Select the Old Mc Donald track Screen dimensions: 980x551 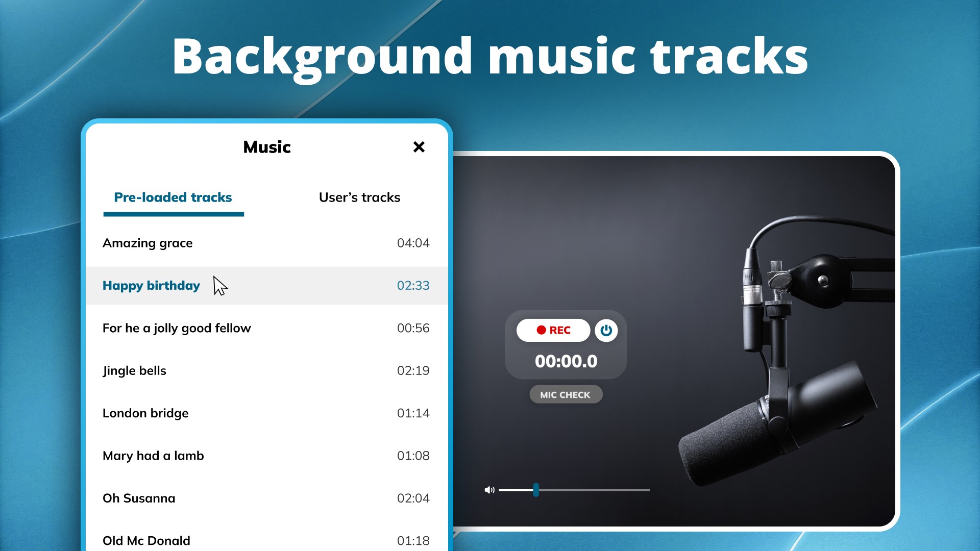tap(146, 540)
